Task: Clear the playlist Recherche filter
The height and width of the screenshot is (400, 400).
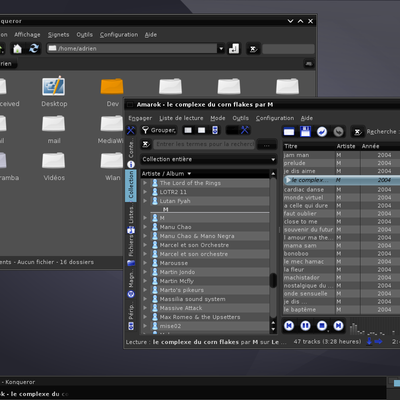Action: 358,132
